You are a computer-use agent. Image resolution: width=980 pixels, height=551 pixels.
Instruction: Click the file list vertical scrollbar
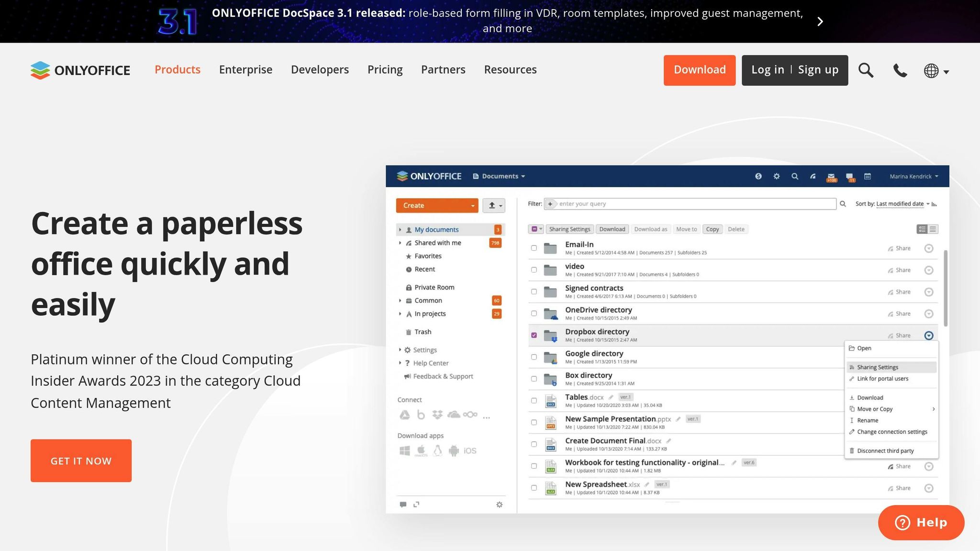[x=945, y=288]
